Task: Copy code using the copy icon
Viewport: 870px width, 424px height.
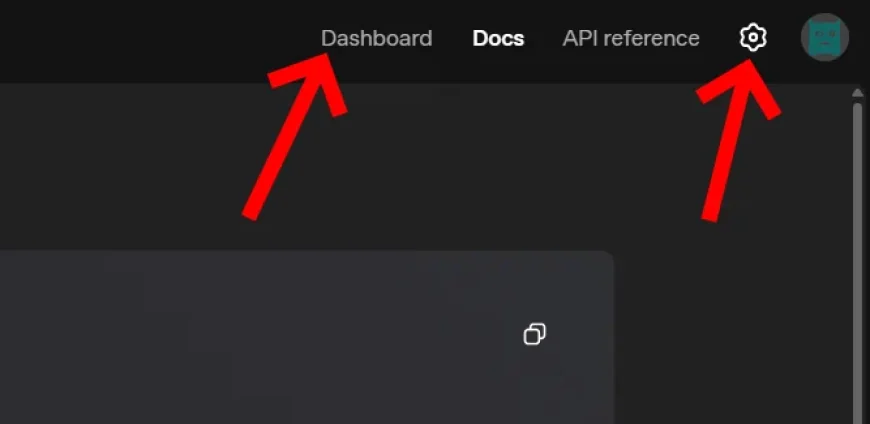Action: [534, 334]
